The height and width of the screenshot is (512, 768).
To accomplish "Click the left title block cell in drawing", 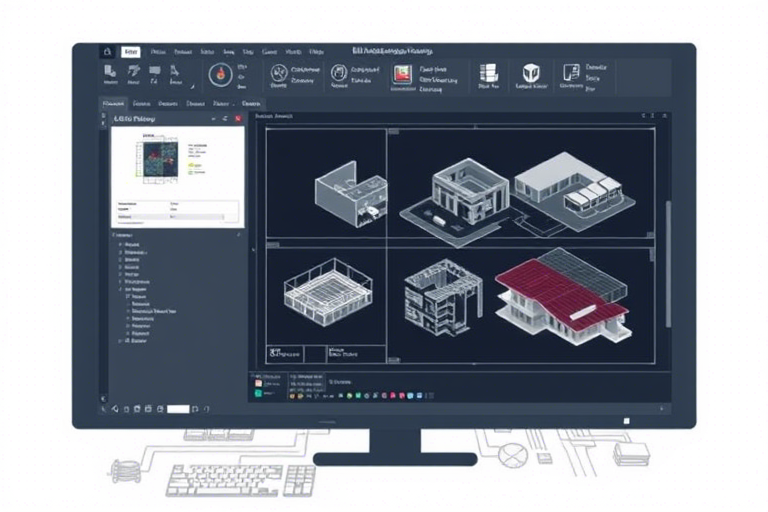I will [x=285, y=354].
